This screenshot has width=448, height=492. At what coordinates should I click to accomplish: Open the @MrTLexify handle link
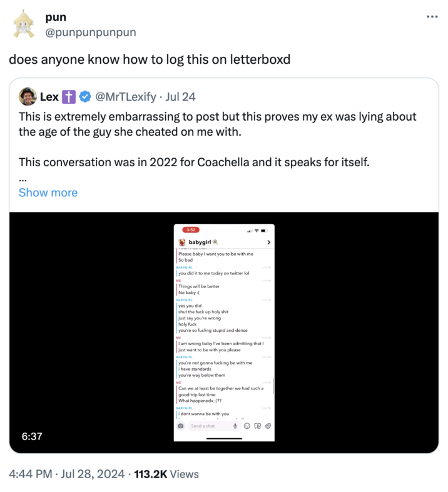tap(128, 97)
